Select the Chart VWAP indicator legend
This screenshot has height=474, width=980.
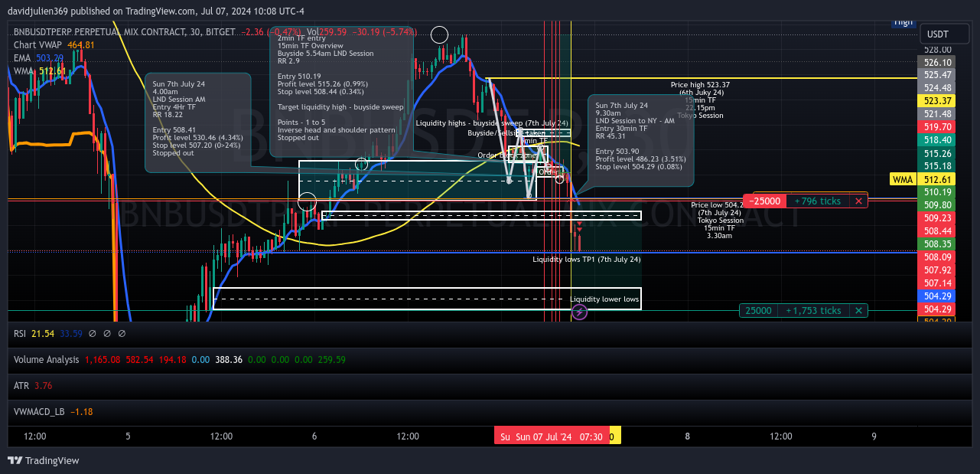tap(54, 45)
